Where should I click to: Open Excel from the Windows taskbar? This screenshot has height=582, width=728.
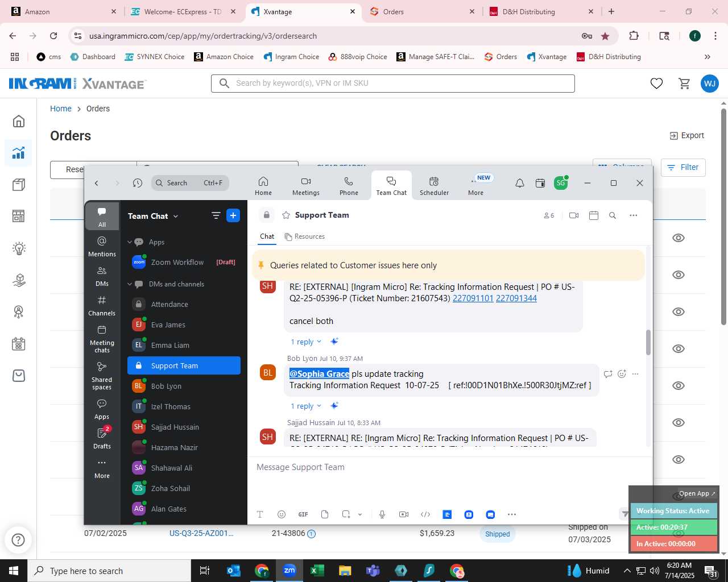point(317,571)
